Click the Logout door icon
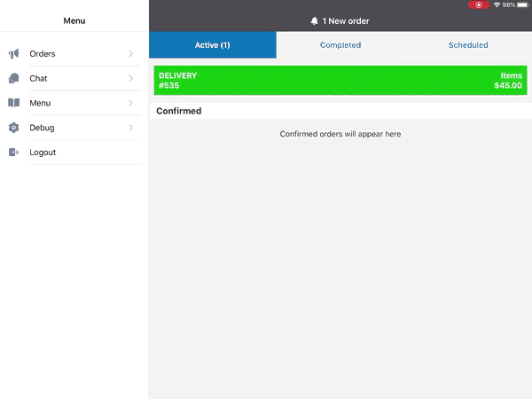The image size is (532, 399). pos(13,152)
